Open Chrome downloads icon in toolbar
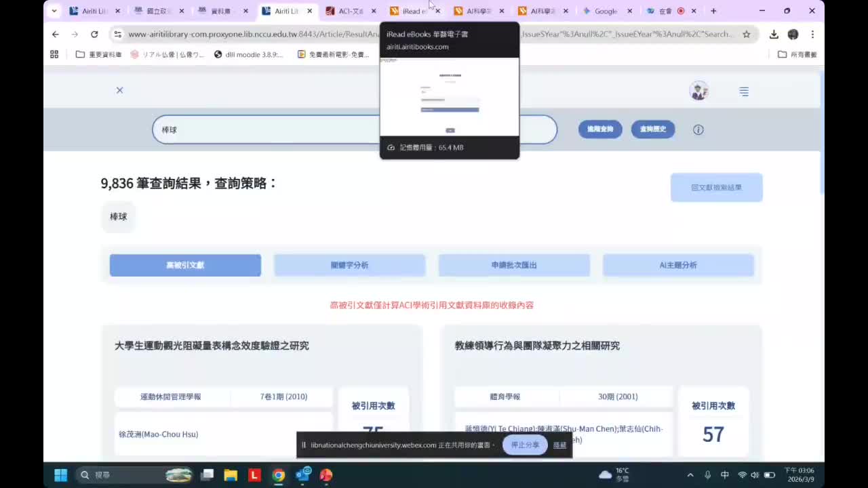The image size is (868, 488). point(773,34)
